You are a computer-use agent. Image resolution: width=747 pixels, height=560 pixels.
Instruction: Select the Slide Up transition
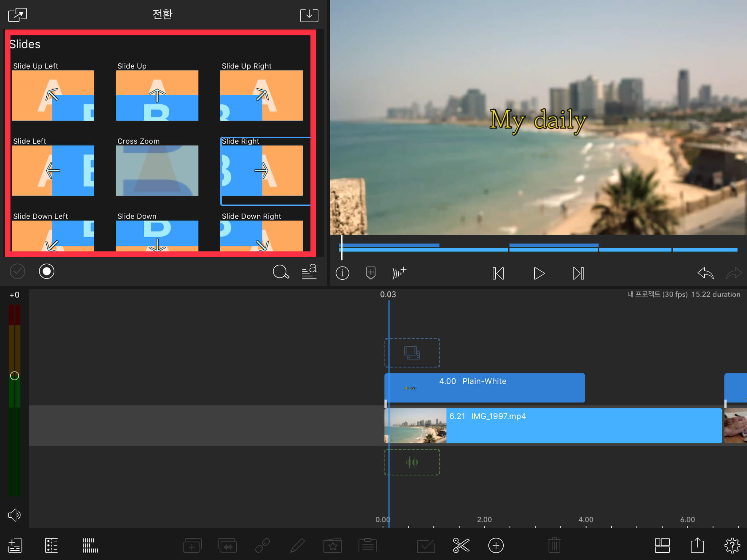[157, 95]
